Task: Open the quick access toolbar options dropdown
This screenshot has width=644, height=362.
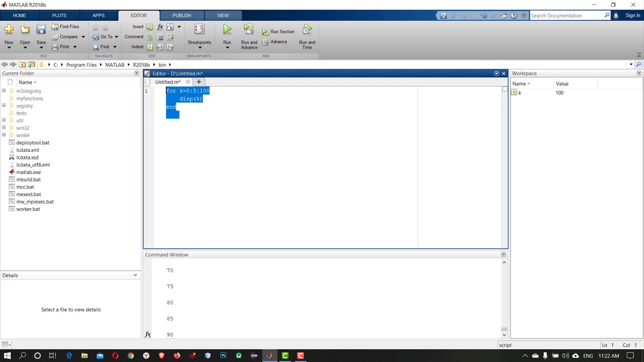Action: tap(524, 16)
